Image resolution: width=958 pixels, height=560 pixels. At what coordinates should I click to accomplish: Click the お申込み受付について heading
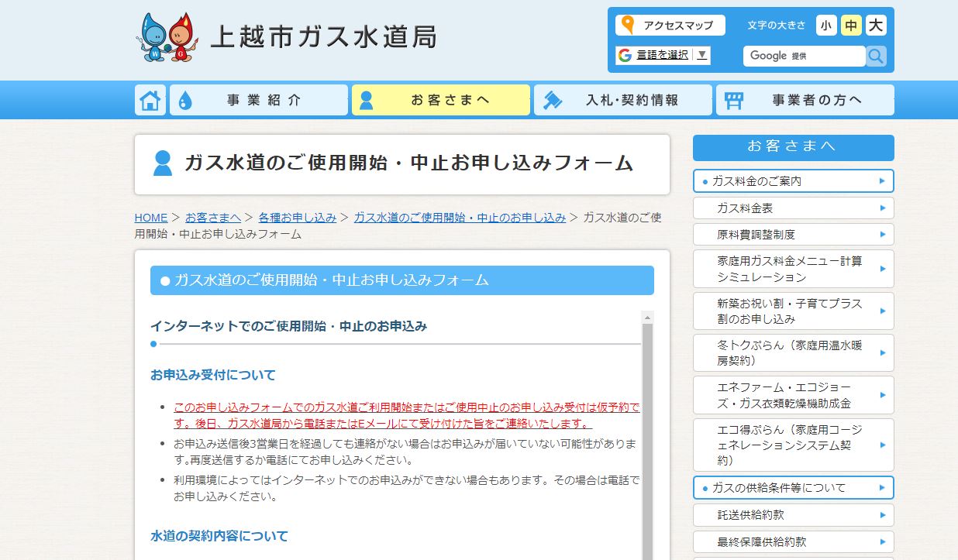point(213,375)
